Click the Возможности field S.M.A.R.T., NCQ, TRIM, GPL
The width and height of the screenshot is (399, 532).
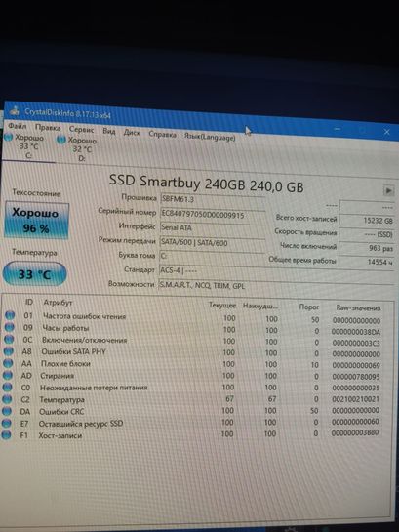[x=276, y=286]
